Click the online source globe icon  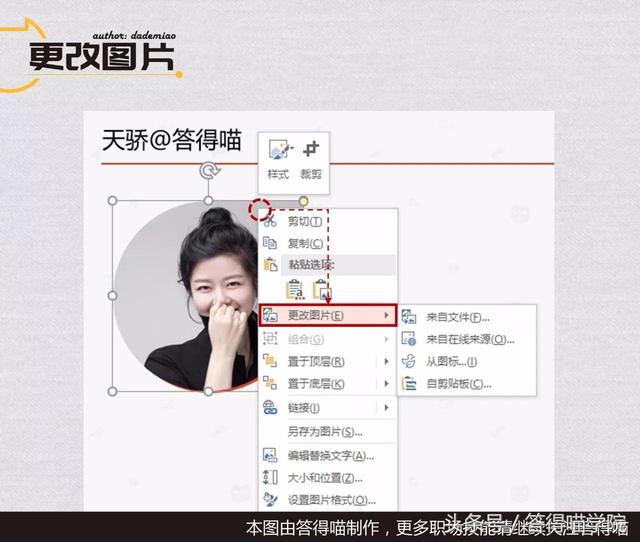(409, 339)
